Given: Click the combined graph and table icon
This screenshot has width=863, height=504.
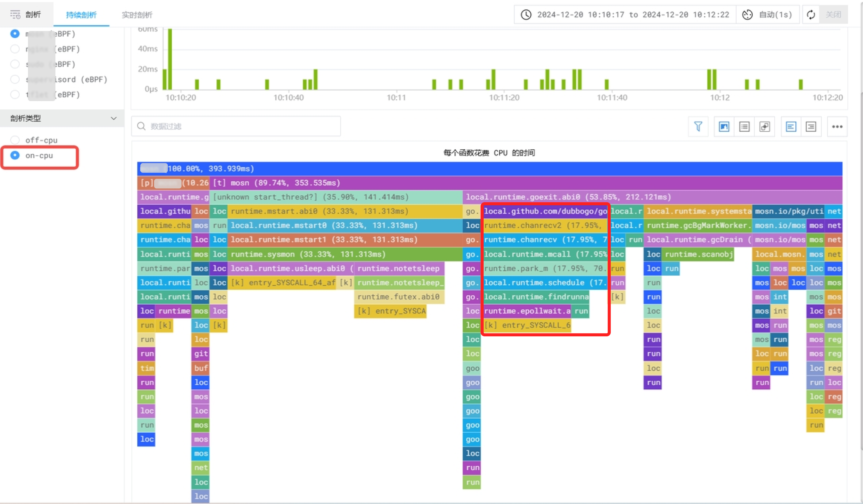Looking at the screenshot, I should pyautogui.click(x=764, y=127).
